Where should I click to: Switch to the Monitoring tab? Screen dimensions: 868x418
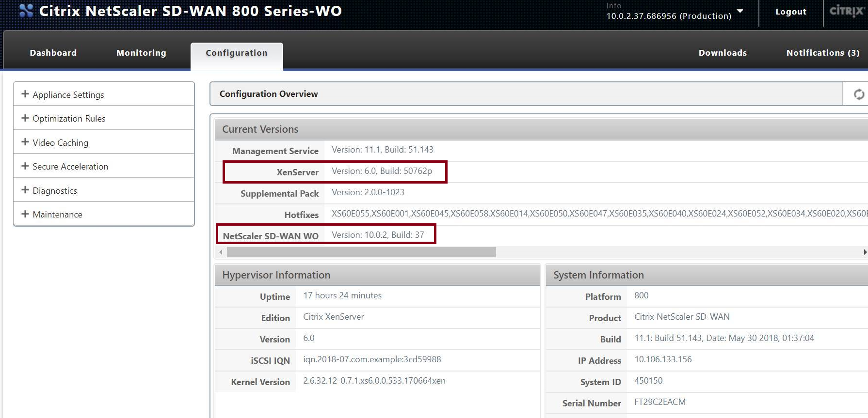pos(141,53)
